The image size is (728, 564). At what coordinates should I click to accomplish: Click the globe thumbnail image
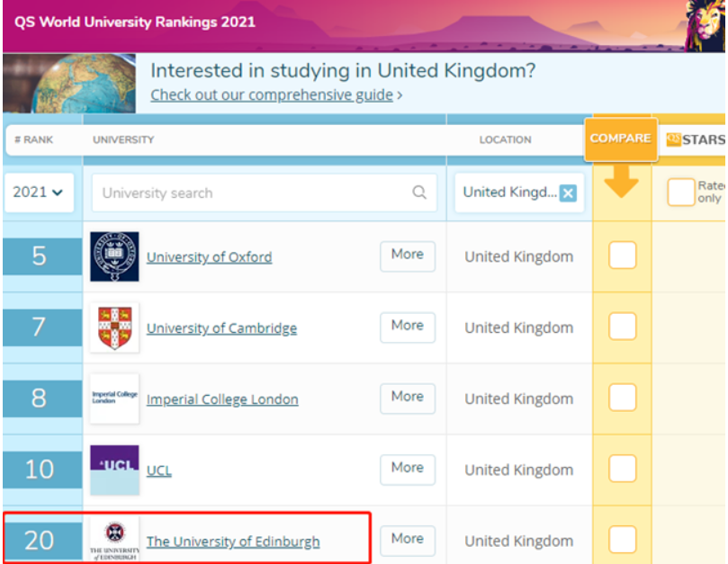tap(69, 83)
